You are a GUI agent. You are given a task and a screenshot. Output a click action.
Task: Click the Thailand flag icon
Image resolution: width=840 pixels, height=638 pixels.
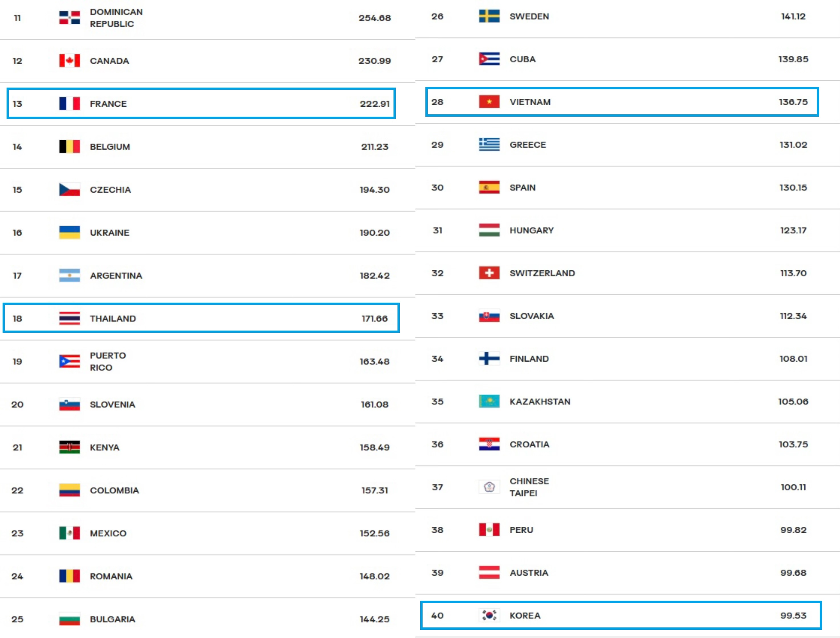70,318
